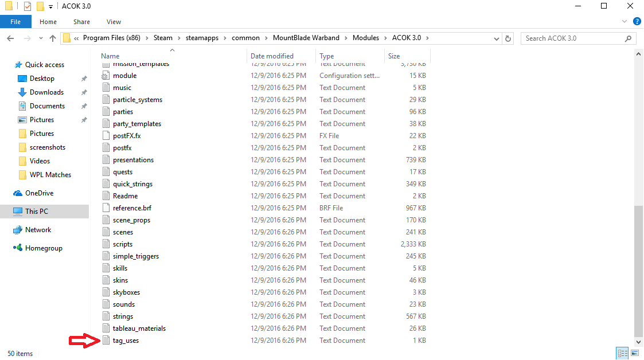Expand the chevron after ACOK 3.0 breadcrumb
This screenshot has width=644, height=360.
[428, 38]
